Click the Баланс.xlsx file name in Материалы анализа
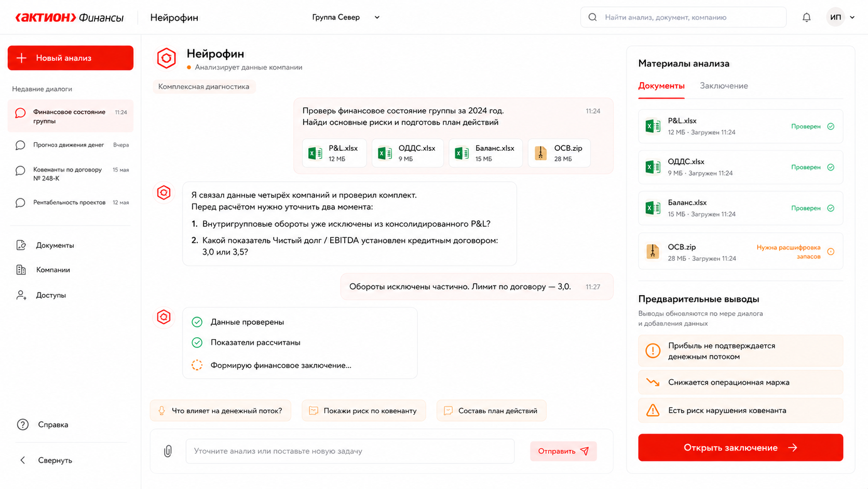 pos(687,203)
